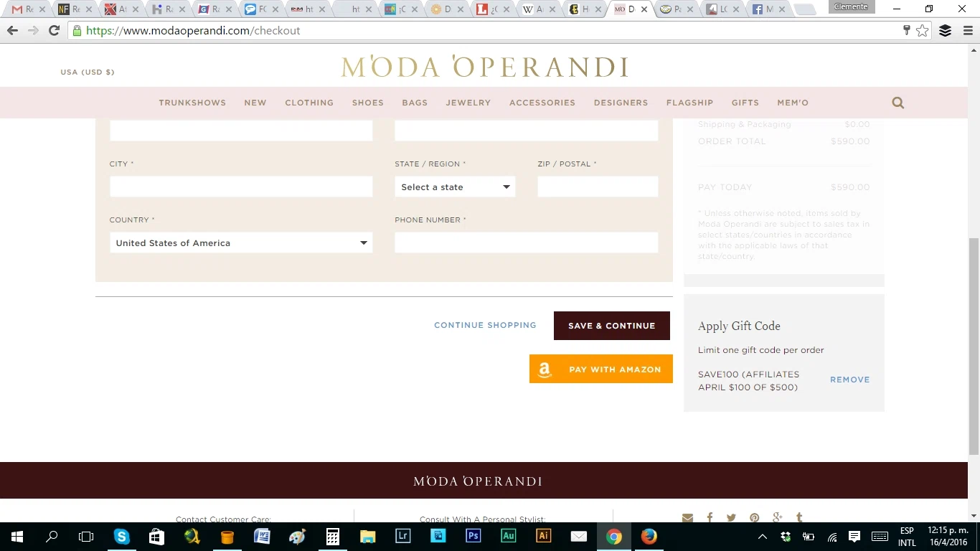Viewport: 980px width, 551px height.
Task: Open the New menu item
Action: point(255,103)
